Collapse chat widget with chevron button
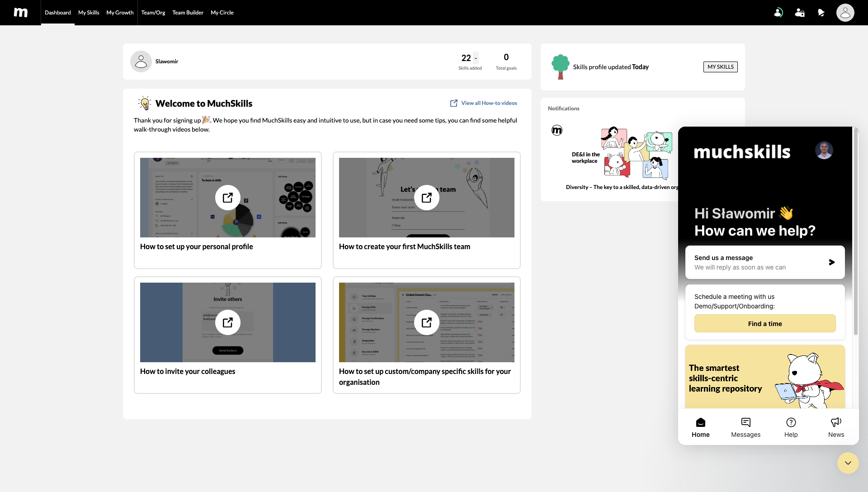This screenshot has width=868, height=492. coord(848,463)
